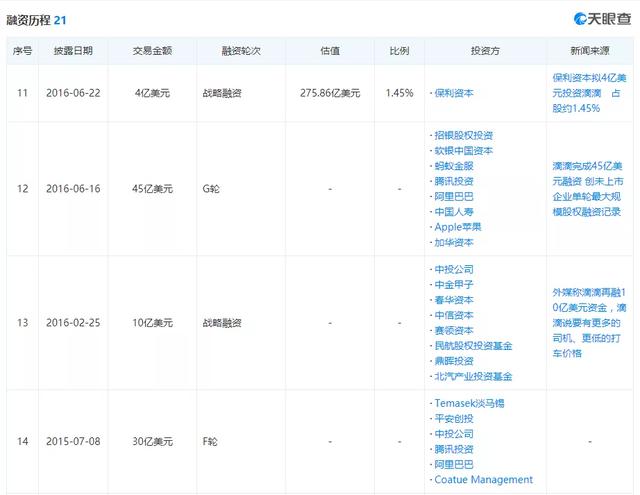Screen dimensions: 640x495
Task: Click the 交易金额 column header
Action: point(152,51)
